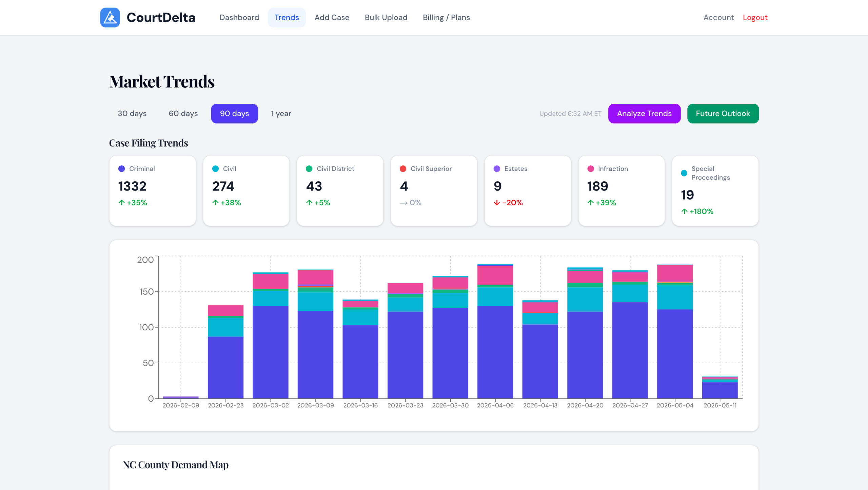Go to Add Case
Viewport: 868px width, 490px height.
pos(332,17)
